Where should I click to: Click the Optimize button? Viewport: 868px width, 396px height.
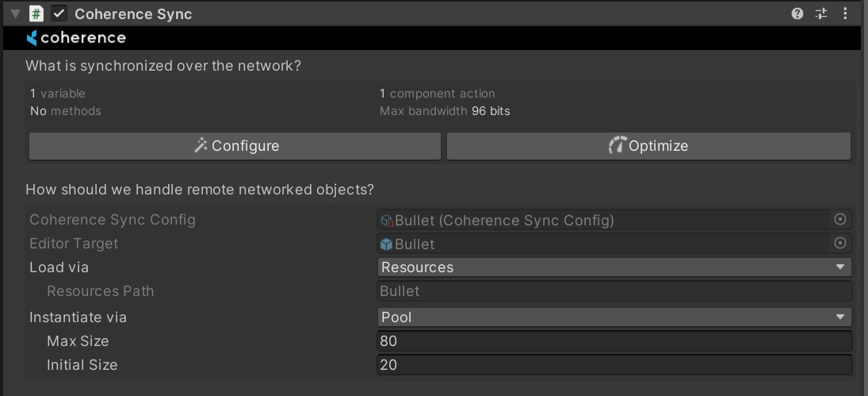(648, 146)
